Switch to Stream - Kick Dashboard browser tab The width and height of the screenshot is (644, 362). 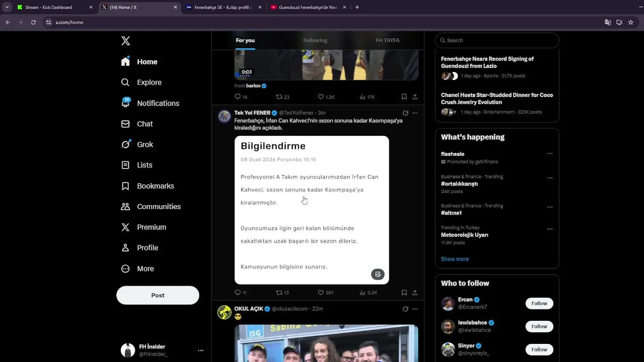[x=55, y=8]
